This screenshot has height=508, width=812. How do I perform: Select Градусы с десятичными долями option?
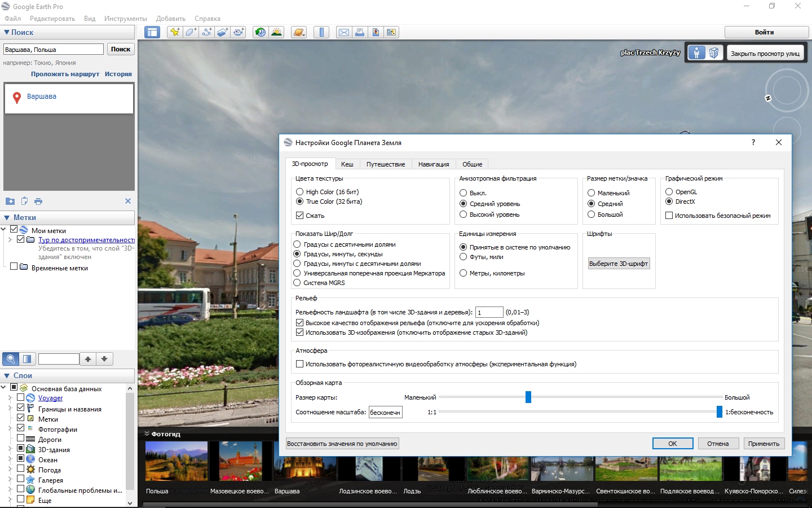pos(345,244)
